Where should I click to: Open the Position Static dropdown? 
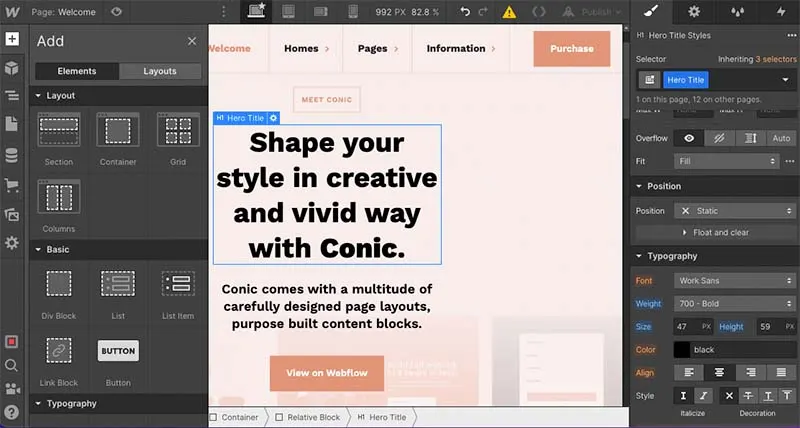tap(735, 211)
